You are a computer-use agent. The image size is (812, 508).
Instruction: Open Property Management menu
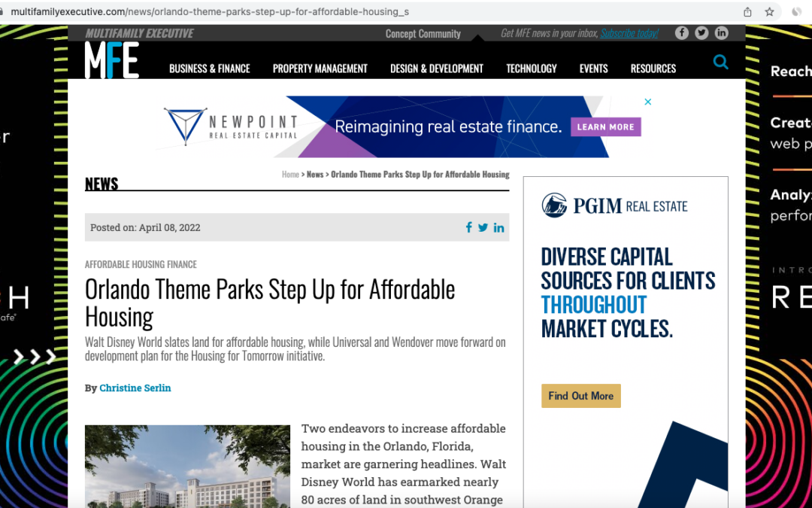(320, 68)
